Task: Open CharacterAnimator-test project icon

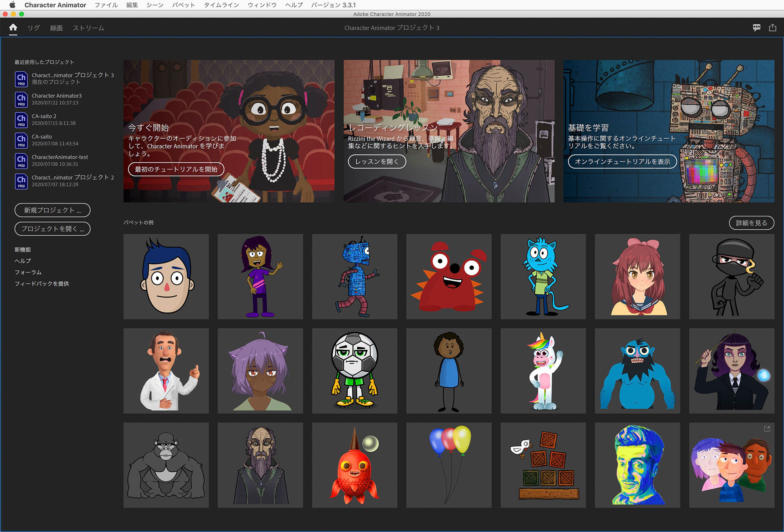Action: pyautogui.click(x=21, y=160)
